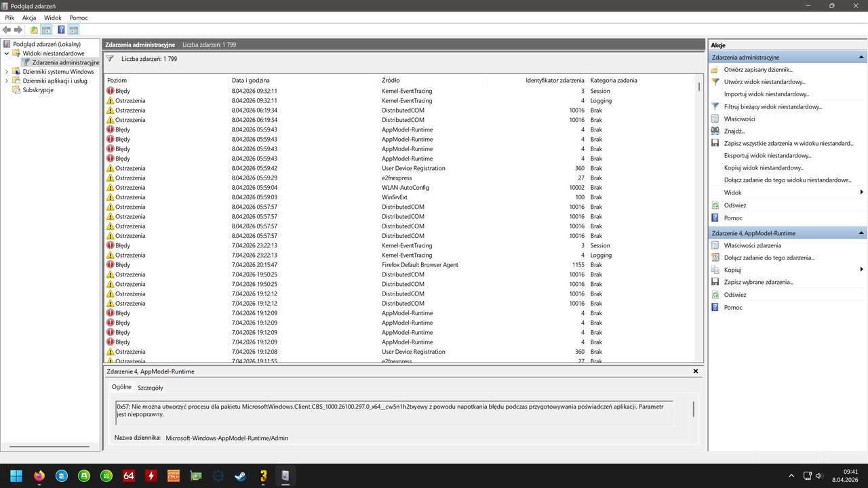The width and height of the screenshot is (868, 488).
Task: Collapse the Widoki niestandardowe tree node
Action: point(7,53)
